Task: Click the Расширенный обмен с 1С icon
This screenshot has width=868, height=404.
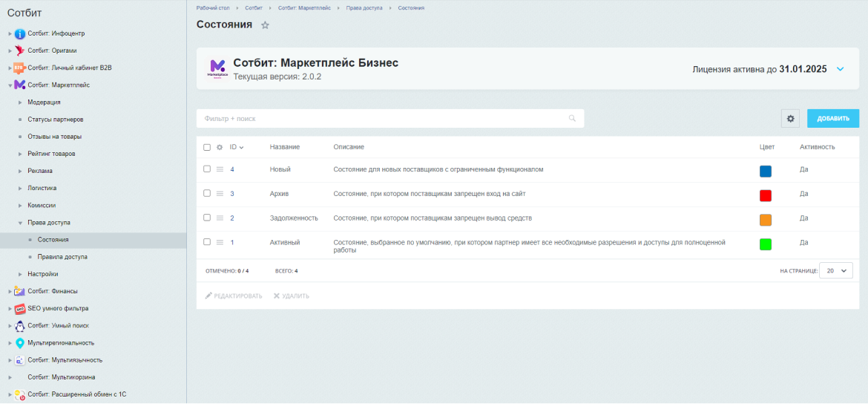Action: 20,394
